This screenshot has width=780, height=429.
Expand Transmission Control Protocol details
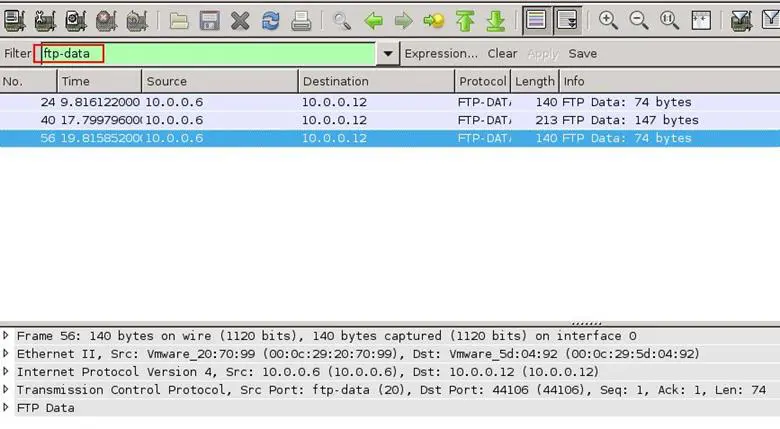click(7, 390)
